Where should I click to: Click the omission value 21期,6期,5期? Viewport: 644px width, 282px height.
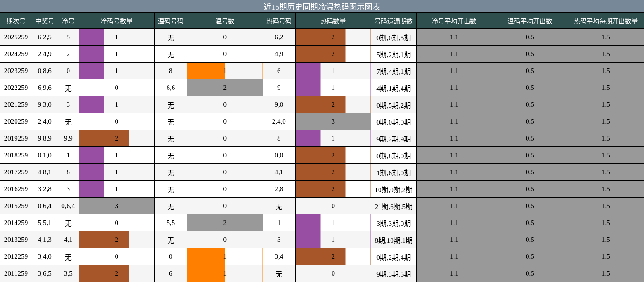coord(394,206)
